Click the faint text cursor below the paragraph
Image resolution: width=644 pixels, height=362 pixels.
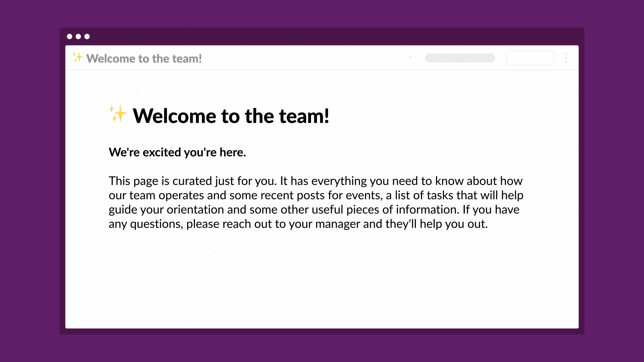214,262
